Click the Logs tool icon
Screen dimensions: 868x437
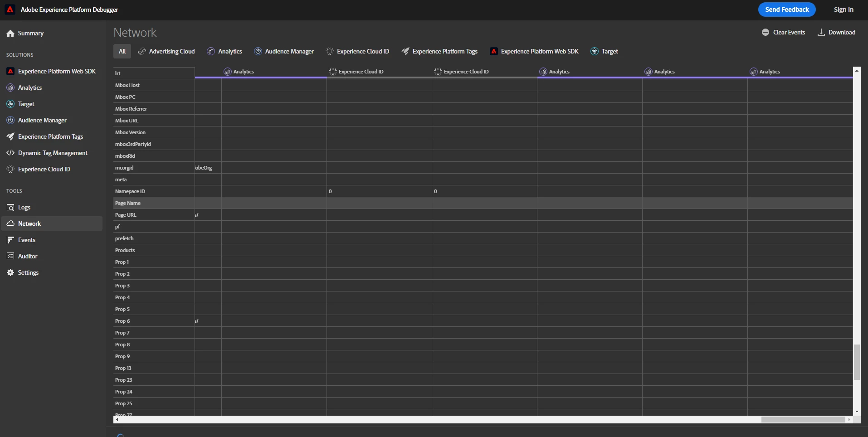10,208
